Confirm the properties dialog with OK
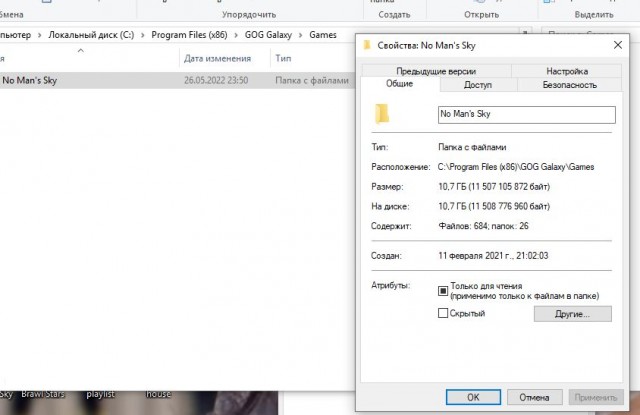640x415 pixels. pos(473,397)
